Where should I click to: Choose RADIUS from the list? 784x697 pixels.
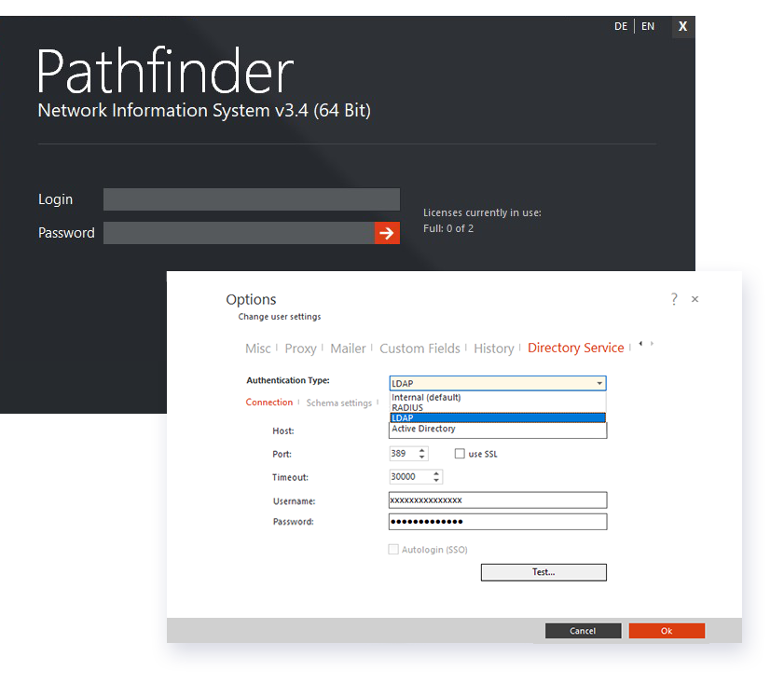coord(498,408)
